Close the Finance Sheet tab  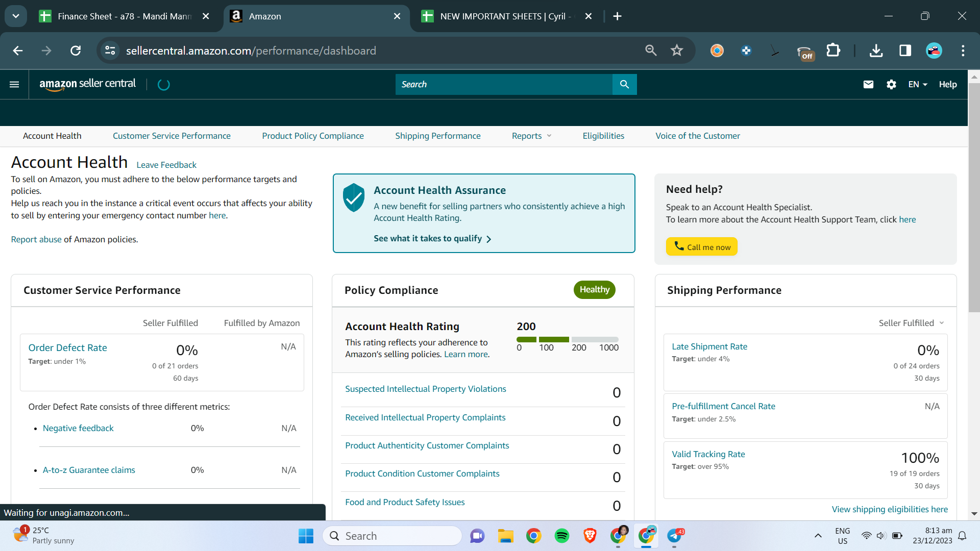click(206, 16)
